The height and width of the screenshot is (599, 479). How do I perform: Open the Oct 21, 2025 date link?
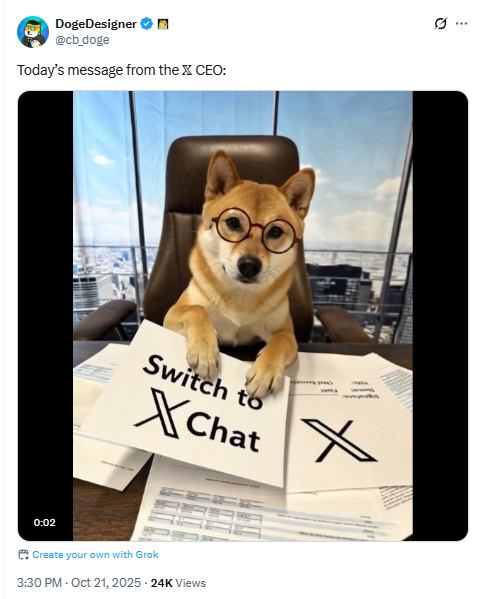pos(106,583)
